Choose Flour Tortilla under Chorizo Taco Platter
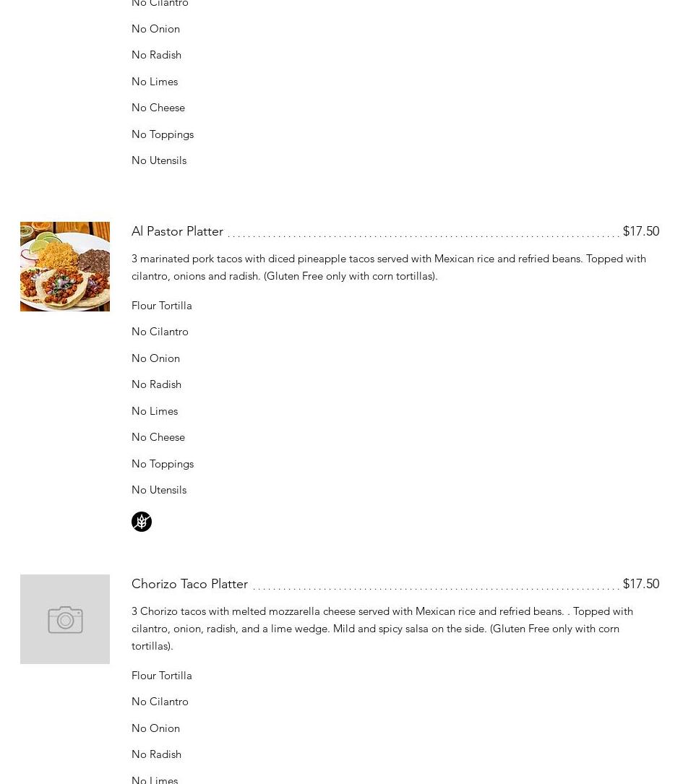Screen dimensions: 683x784 click(161, 676)
